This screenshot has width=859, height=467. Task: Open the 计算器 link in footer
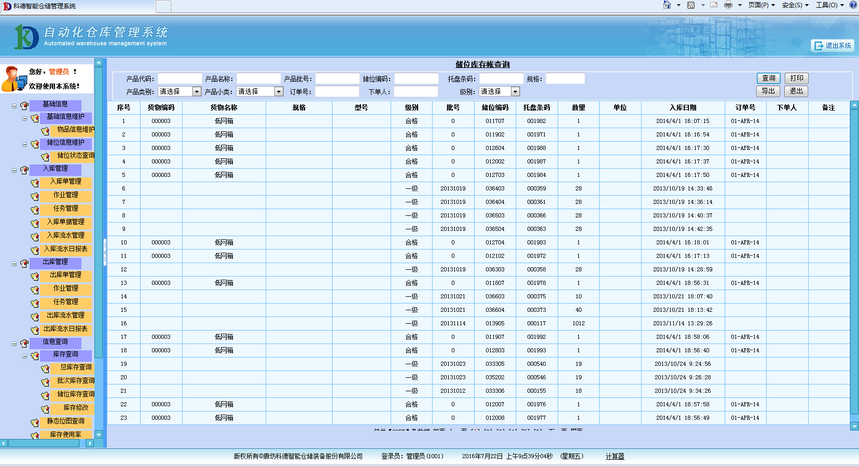click(615, 456)
